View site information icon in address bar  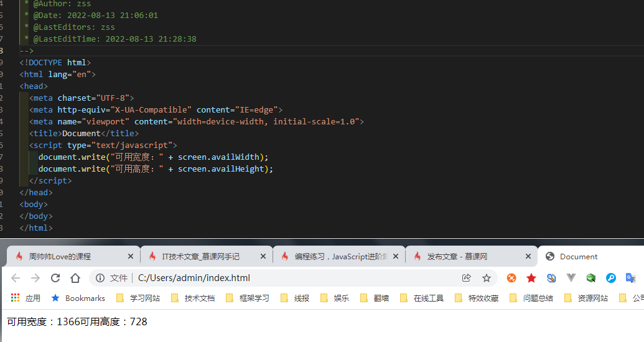[x=100, y=278]
